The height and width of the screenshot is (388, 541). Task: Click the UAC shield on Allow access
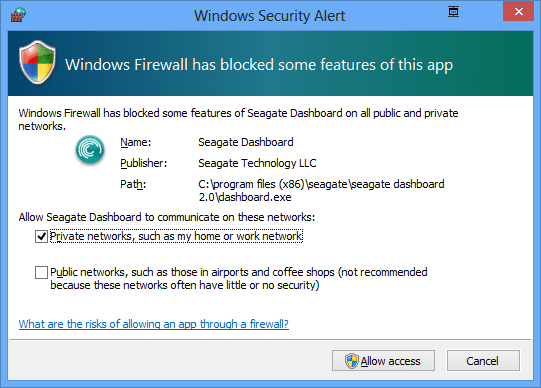352,361
